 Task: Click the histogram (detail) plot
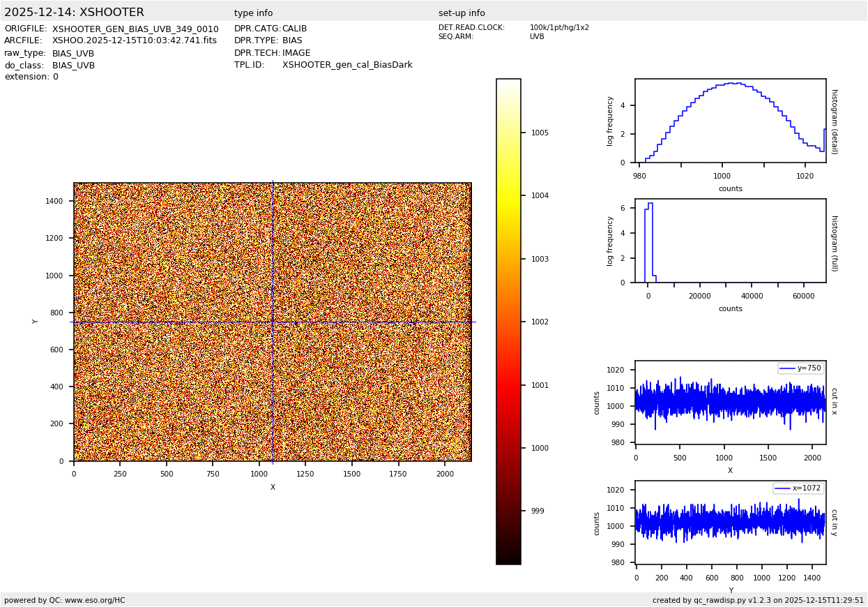click(x=730, y=121)
